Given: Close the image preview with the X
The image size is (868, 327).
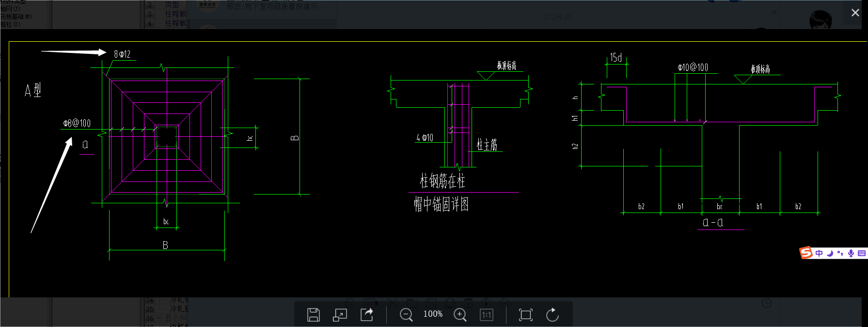Looking at the screenshot, I should 855,13.
